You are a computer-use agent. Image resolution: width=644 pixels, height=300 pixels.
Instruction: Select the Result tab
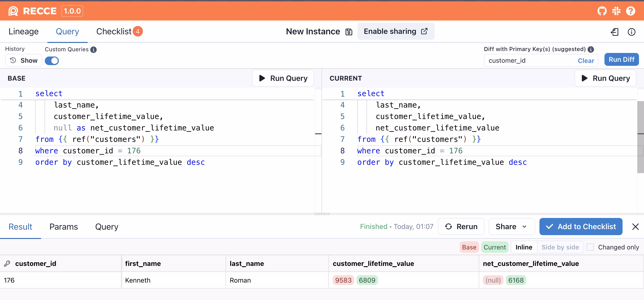click(x=20, y=227)
